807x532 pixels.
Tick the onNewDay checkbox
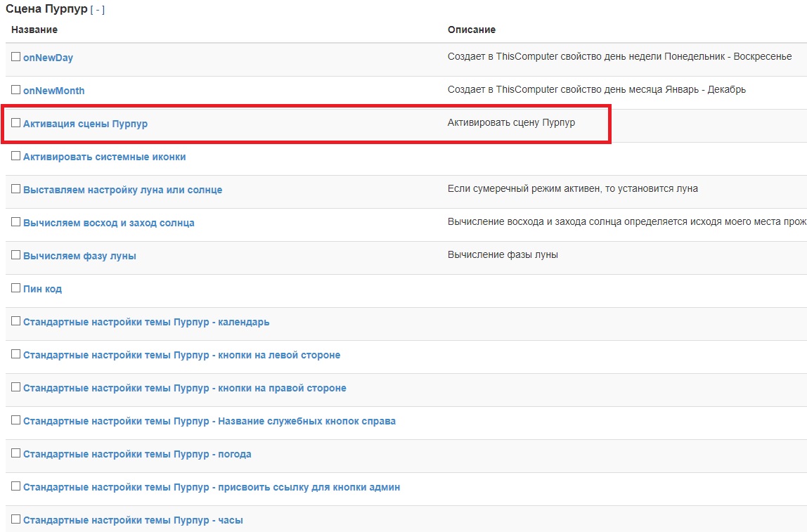(16, 57)
